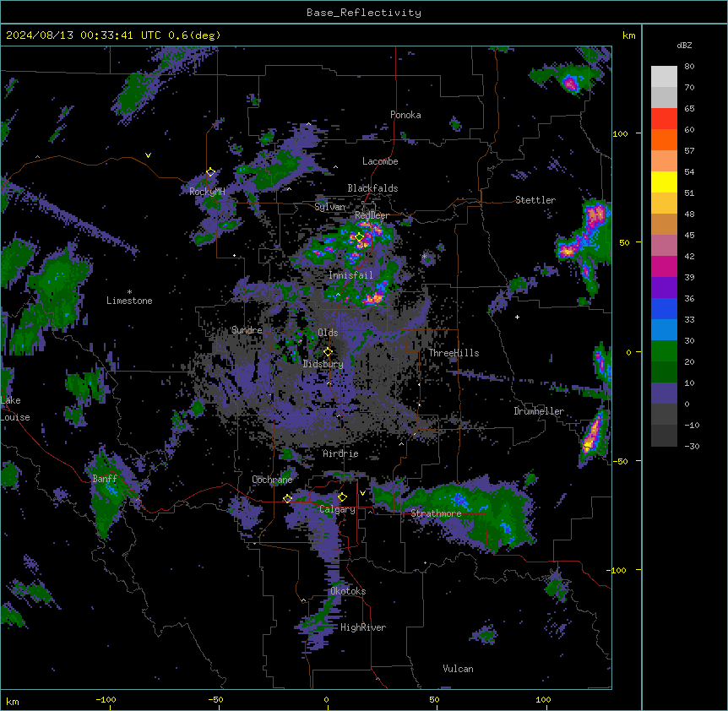Click the Base_Reflectivity title
The height and width of the screenshot is (711, 728).
[x=364, y=13]
